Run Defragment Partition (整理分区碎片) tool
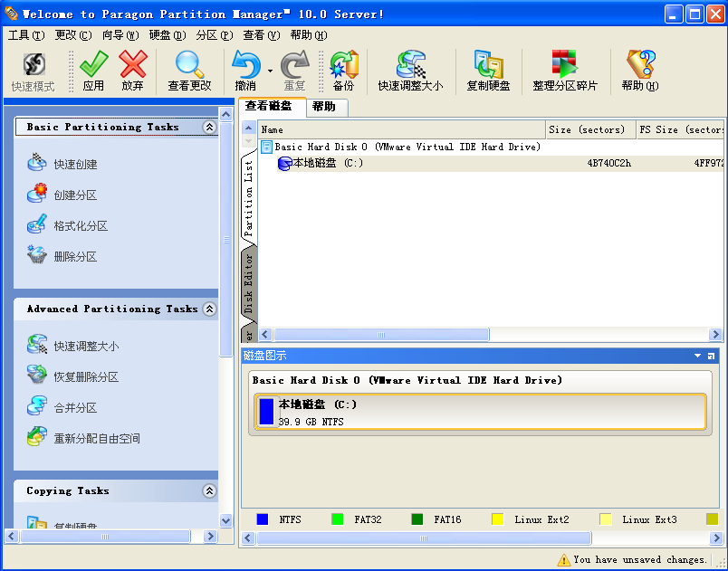 (565, 71)
